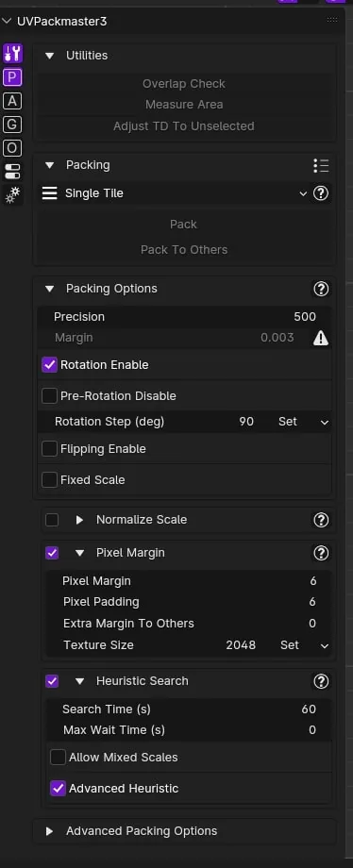Open the O tab icon in sidebar
The image size is (353, 868).
(12, 148)
